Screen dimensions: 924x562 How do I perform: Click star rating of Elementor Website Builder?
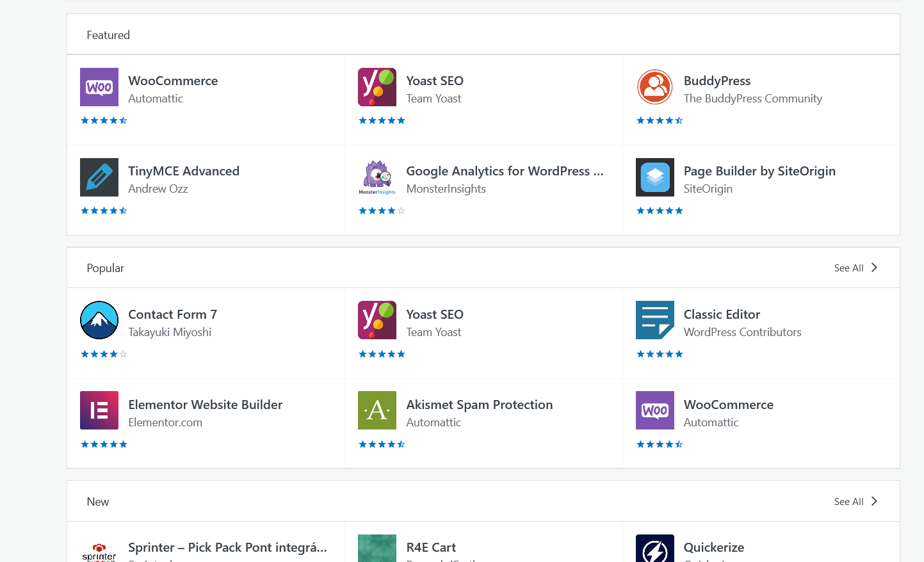tap(104, 444)
